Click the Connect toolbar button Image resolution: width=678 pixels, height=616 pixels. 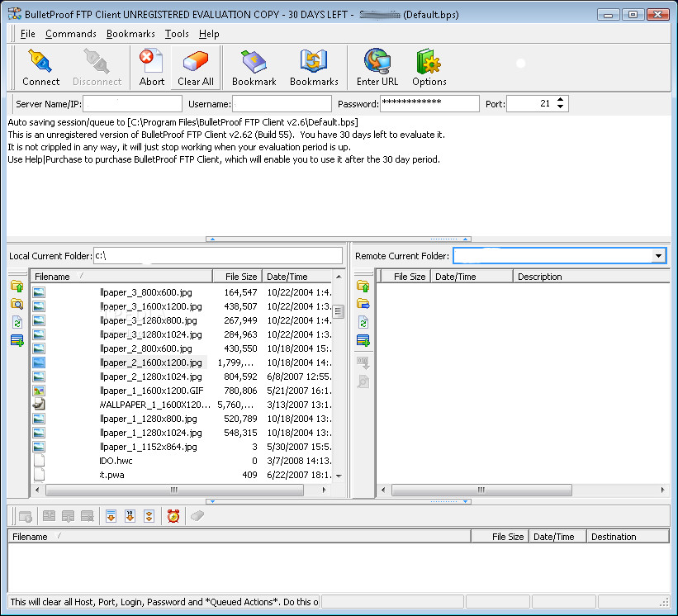(40, 68)
